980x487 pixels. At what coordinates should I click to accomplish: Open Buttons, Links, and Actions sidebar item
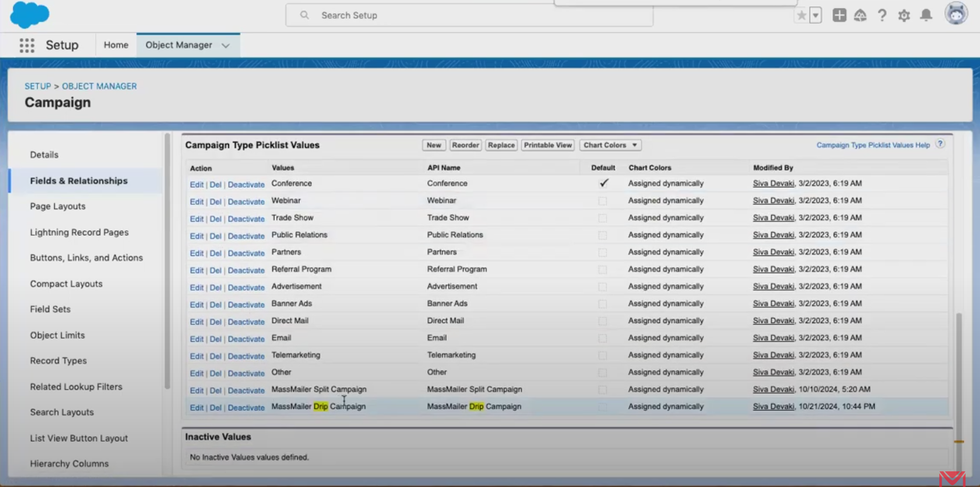(x=86, y=258)
